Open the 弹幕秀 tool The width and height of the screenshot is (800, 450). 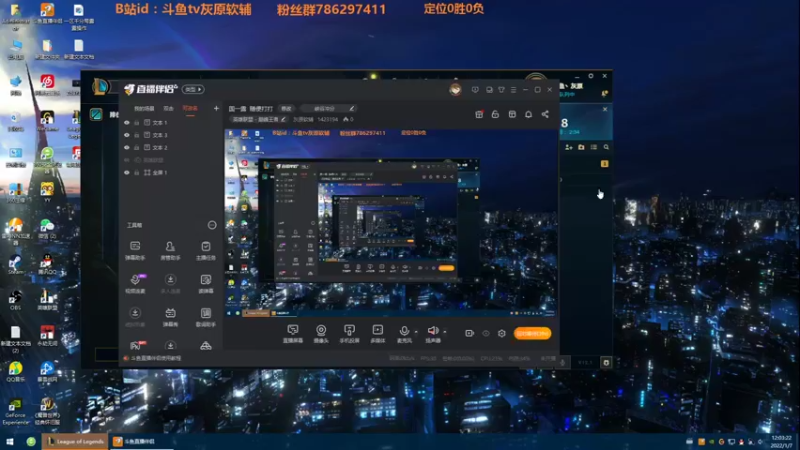[x=170, y=316]
